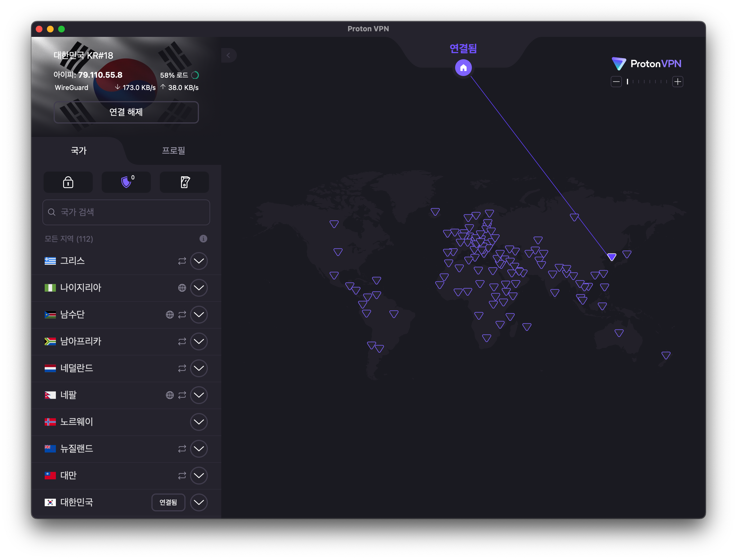Collapse the sidebar with the arrow button
The image size is (737, 560).
229,55
